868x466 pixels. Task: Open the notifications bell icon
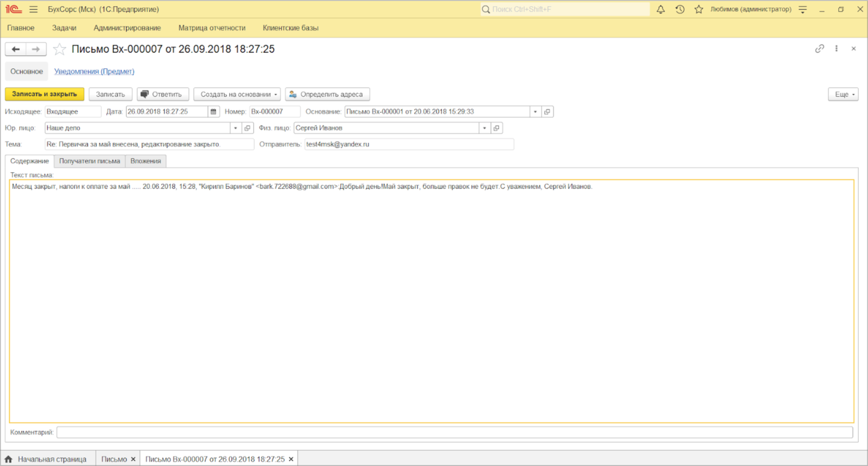click(660, 9)
